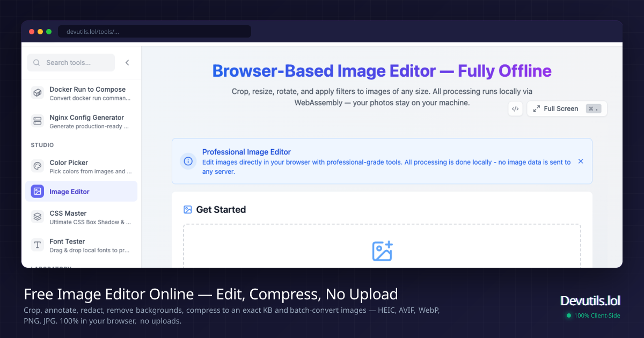
Task: Dismiss the Professional Image Editor banner
Action: (x=581, y=161)
